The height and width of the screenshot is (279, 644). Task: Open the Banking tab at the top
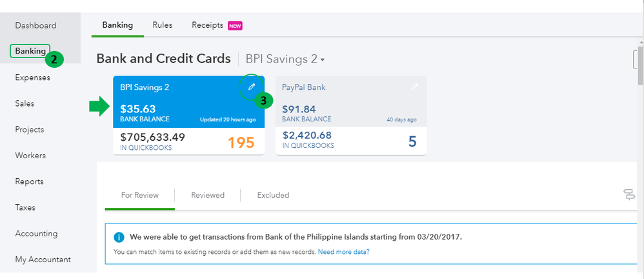click(117, 25)
